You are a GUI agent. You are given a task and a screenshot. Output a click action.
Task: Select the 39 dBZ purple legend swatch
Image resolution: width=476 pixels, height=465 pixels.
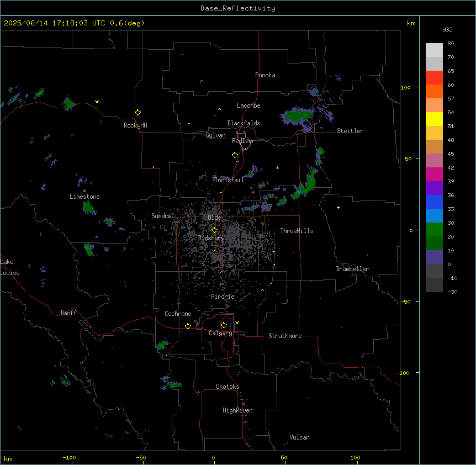[434, 188]
